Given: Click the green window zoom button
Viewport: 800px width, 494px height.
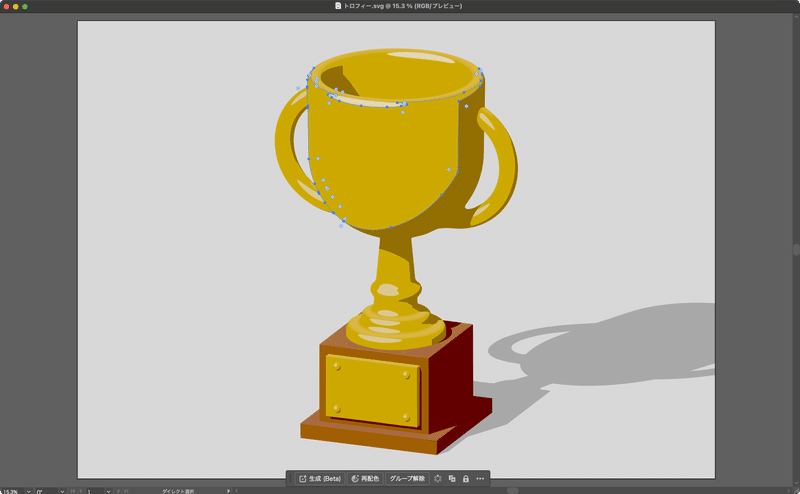Looking at the screenshot, I should (24, 6).
